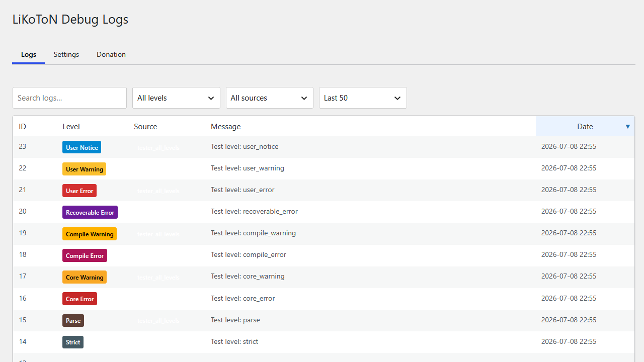Click the LiKoToN Debug Logs heading
The image size is (644, 362).
coord(70,20)
